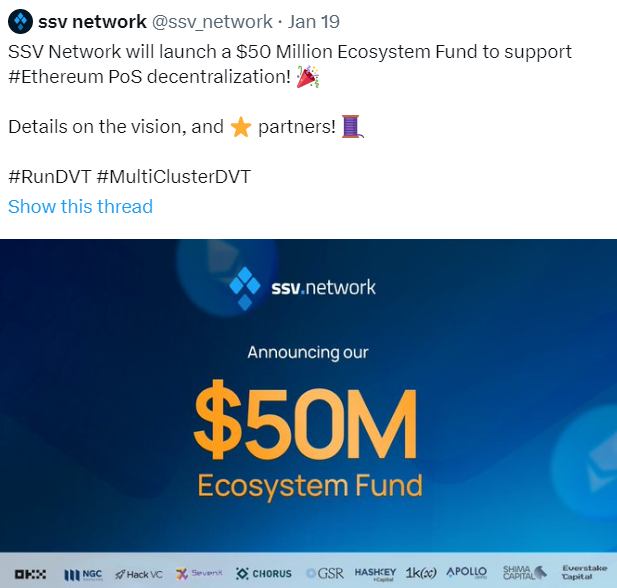Screen dimensions: 617x588
Task: Click the Hack VC partner logo
Action: point(139,575)
